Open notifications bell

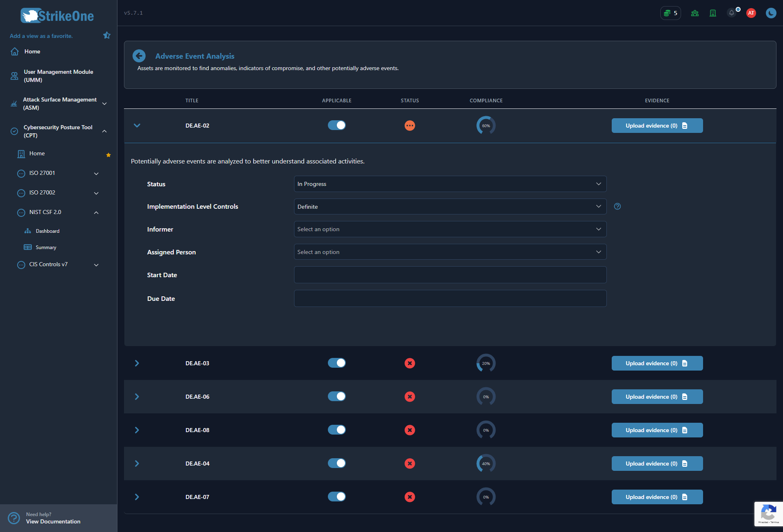[x=732, y=13]
